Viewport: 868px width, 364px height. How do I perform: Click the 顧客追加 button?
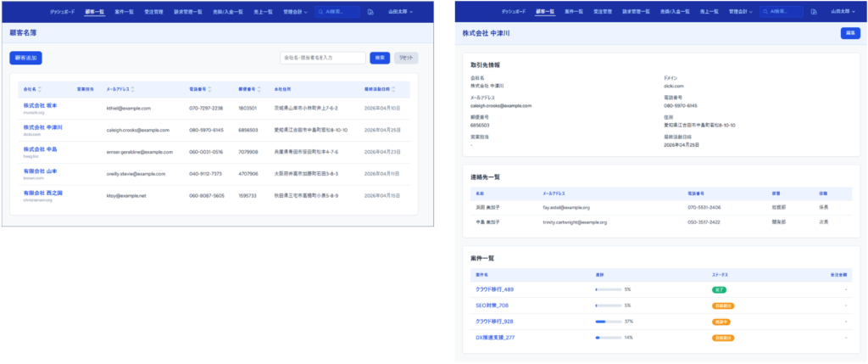tap(25, 58)
